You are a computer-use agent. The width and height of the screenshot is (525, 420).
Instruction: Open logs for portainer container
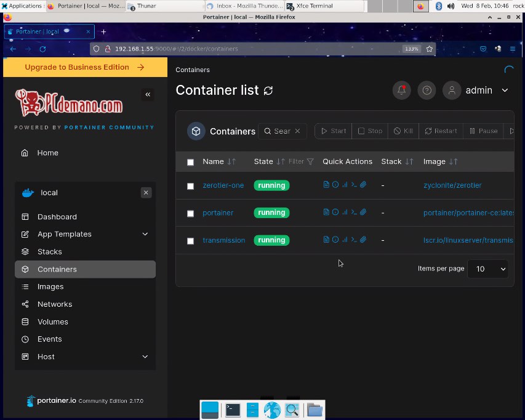click(x=326, y=212)
